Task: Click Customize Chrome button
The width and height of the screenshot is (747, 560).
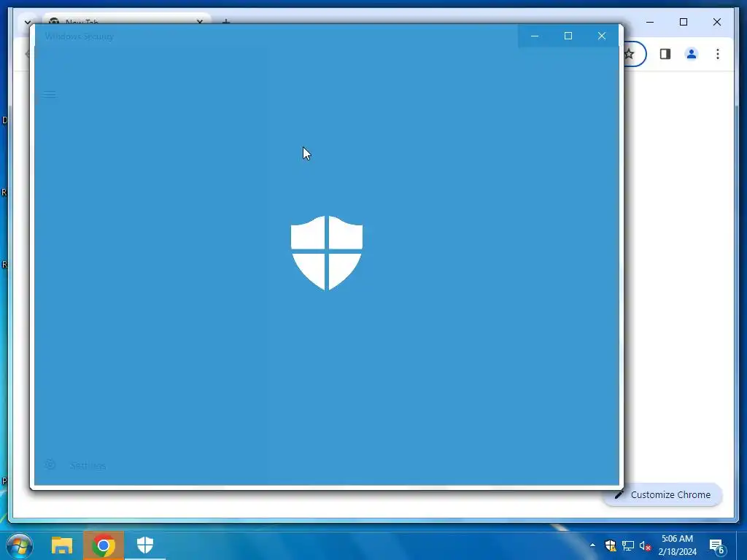Action: pyautogui.click(x=663, y=495)
